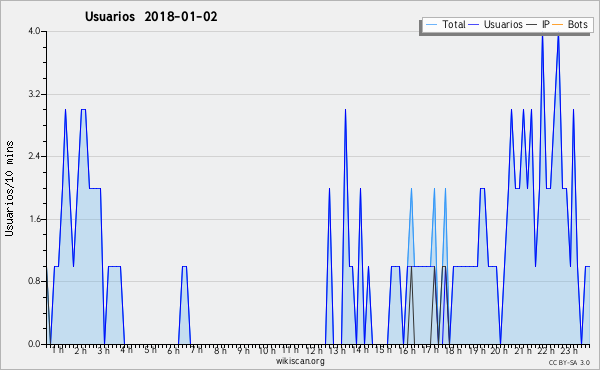Viewport: 600px width, 370px height.
Task: Click the 13 h axis label
Action: coord(337,350)
